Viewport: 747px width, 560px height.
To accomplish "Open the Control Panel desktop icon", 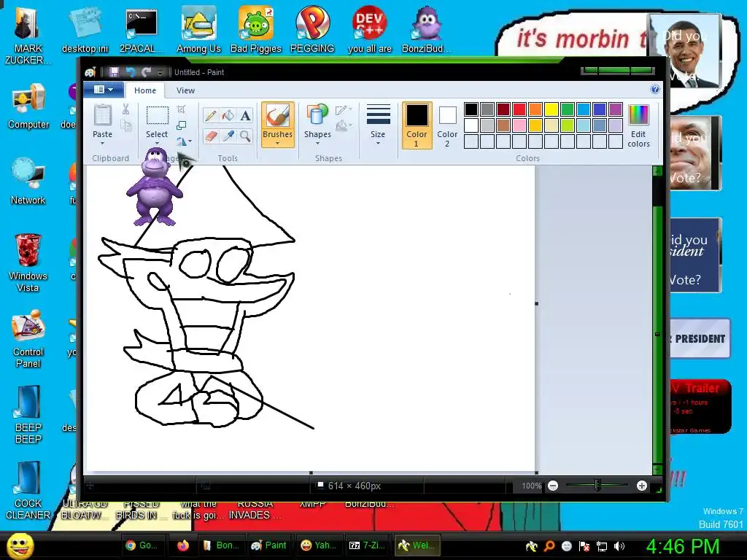I will (x=28, y=339).
